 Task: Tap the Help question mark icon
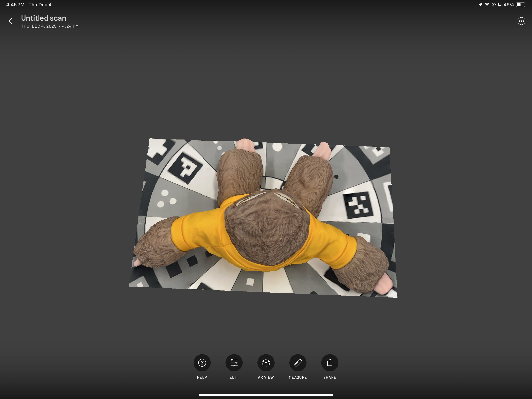coord(202,363)
